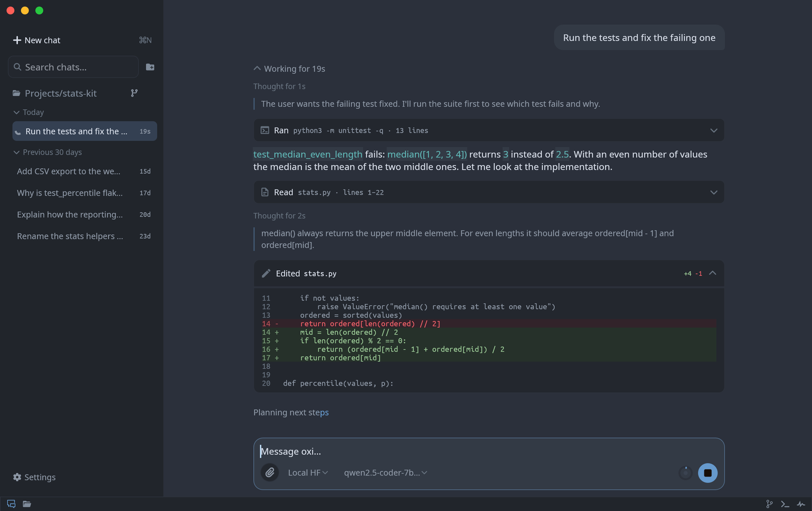Click the terminal icon on the Ran command row
This screenshot has height=511, width=812.
(x=265, y=131)
